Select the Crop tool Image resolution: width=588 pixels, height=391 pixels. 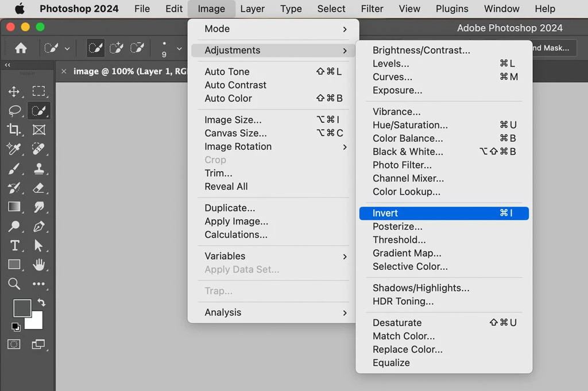point(14,130)
